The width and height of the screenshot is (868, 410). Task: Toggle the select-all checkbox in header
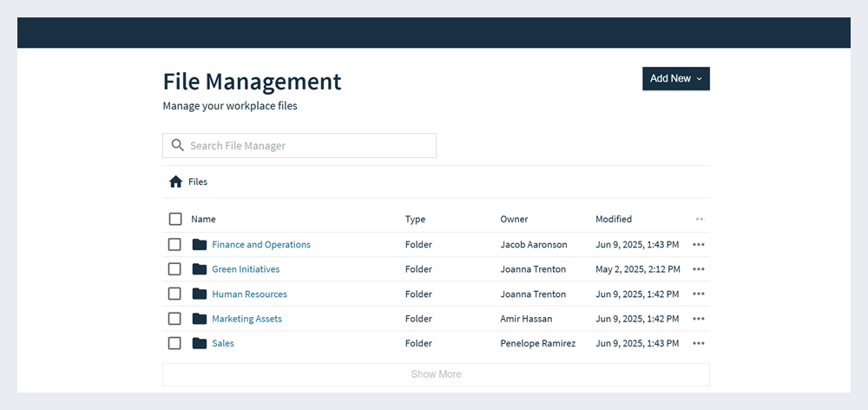175,219
